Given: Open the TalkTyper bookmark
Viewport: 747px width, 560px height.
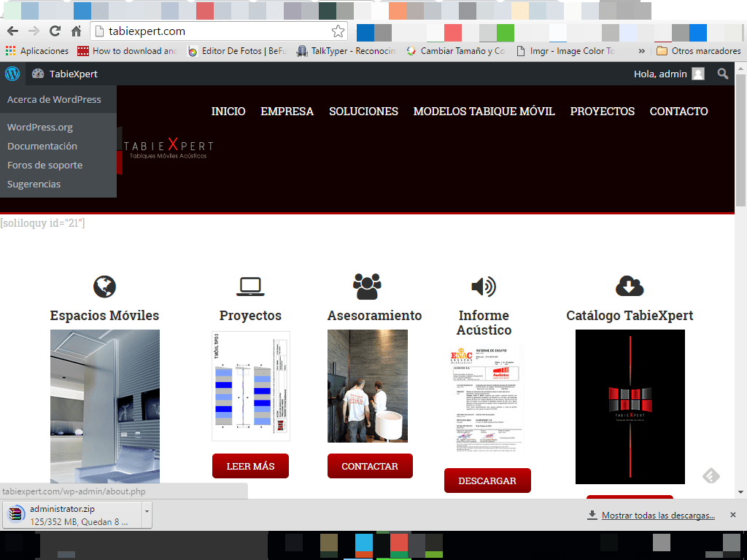Looking at the screenshot, I should [x=346, y=51].
